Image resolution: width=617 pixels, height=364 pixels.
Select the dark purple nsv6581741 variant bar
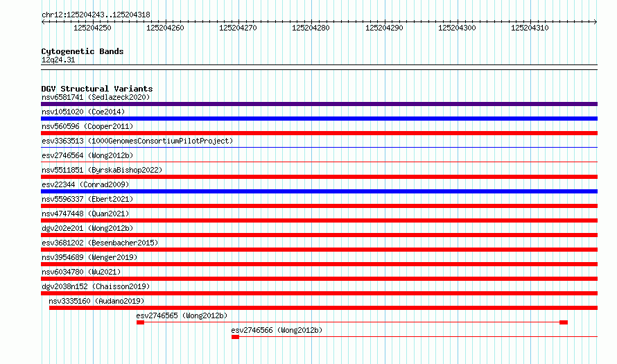tap(319, 104)
